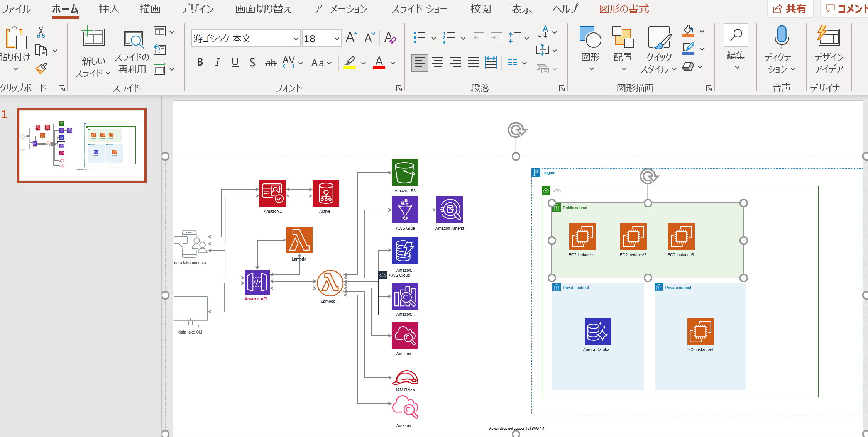Screen dimensions: 868x437
Task: Click the New Slide icon
Action: coord(93,37)
